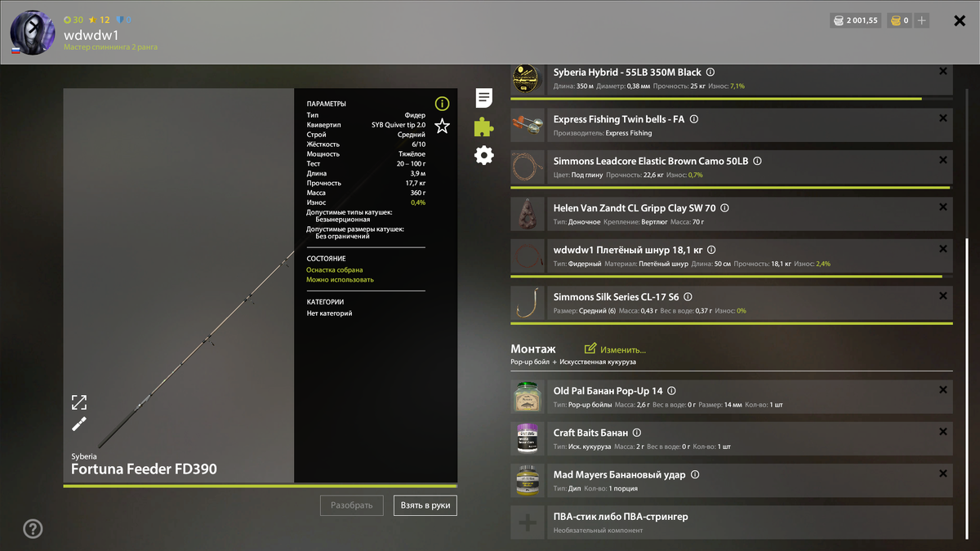Show info for Express Fishing Twin bells

click(694, 119)
